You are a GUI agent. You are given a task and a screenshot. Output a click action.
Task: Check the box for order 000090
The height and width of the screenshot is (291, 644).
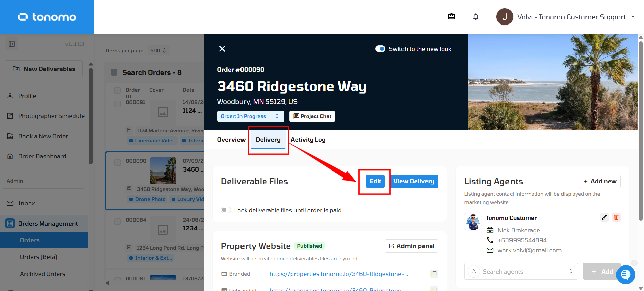tap(118, 163)
